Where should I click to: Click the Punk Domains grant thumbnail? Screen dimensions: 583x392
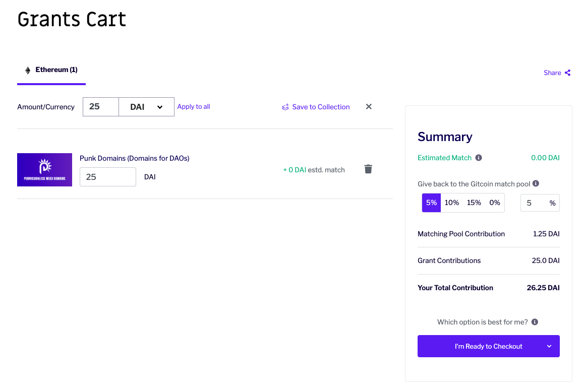coord(44,170)
